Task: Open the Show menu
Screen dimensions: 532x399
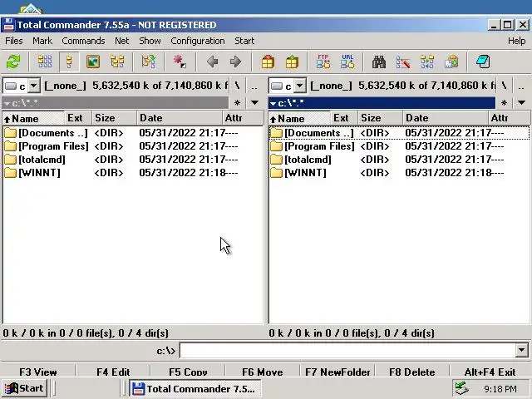Action: coord(150,41)
